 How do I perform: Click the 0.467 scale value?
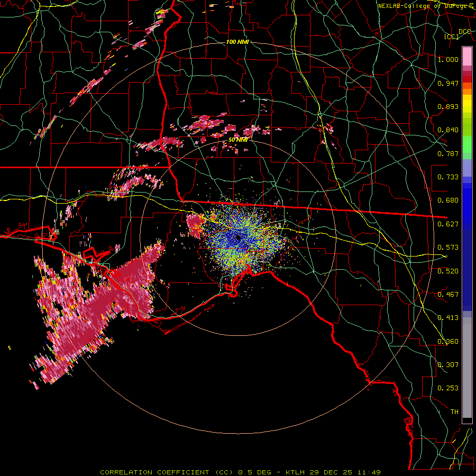click(x=448, y=294)
